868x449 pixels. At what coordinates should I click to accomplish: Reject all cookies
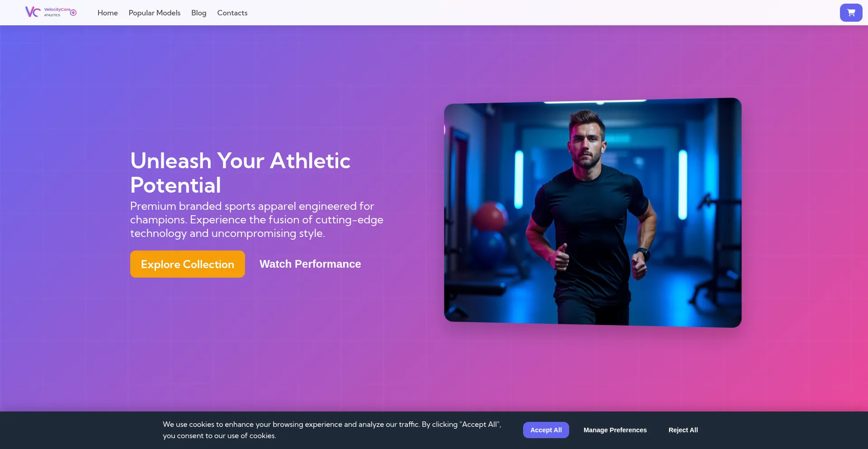[x=683, y=430]
